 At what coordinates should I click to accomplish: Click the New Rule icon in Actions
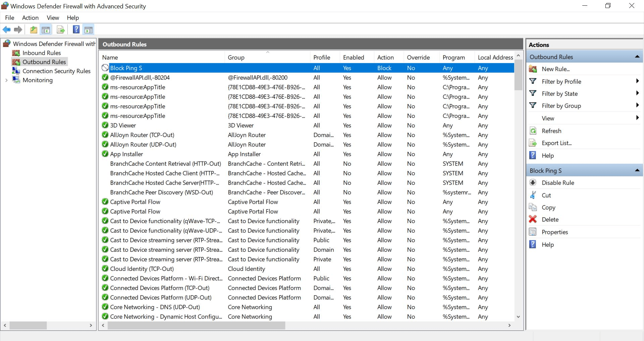[x=533, y=69]
